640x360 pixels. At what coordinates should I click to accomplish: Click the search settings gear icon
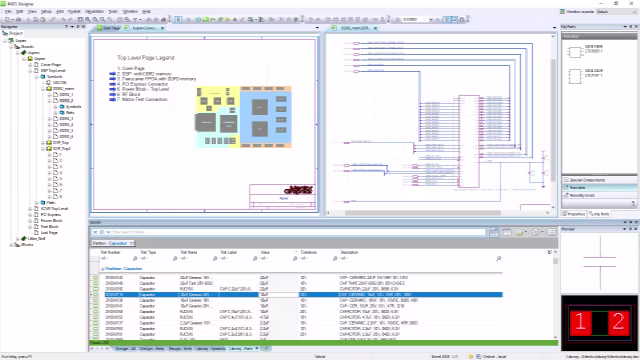[x=535, y=232]
